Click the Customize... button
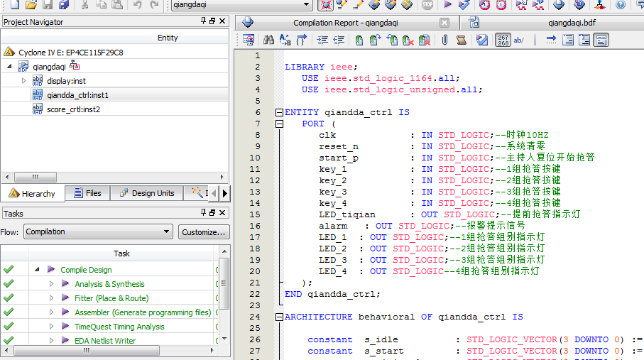 pyautogui.click(x=203, y=232)
